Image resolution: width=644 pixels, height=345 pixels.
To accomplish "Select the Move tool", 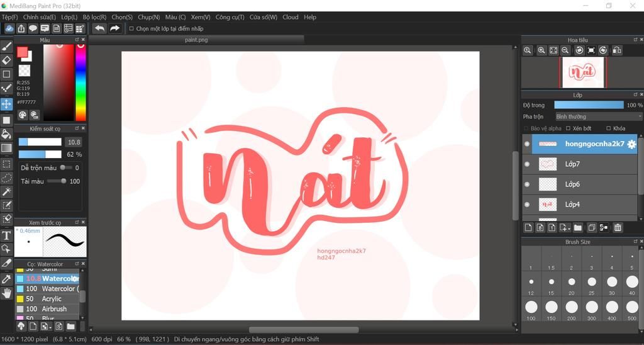I will pos(6,104).
